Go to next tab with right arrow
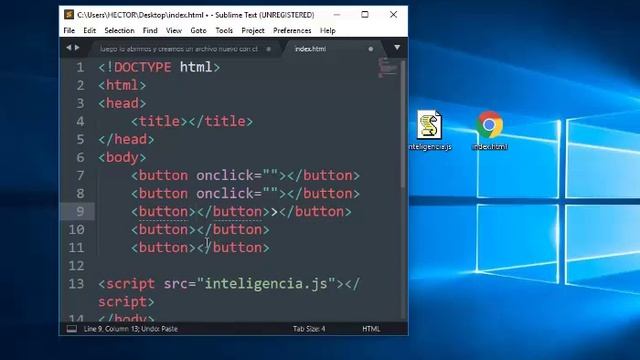 [x=77, y=48]
